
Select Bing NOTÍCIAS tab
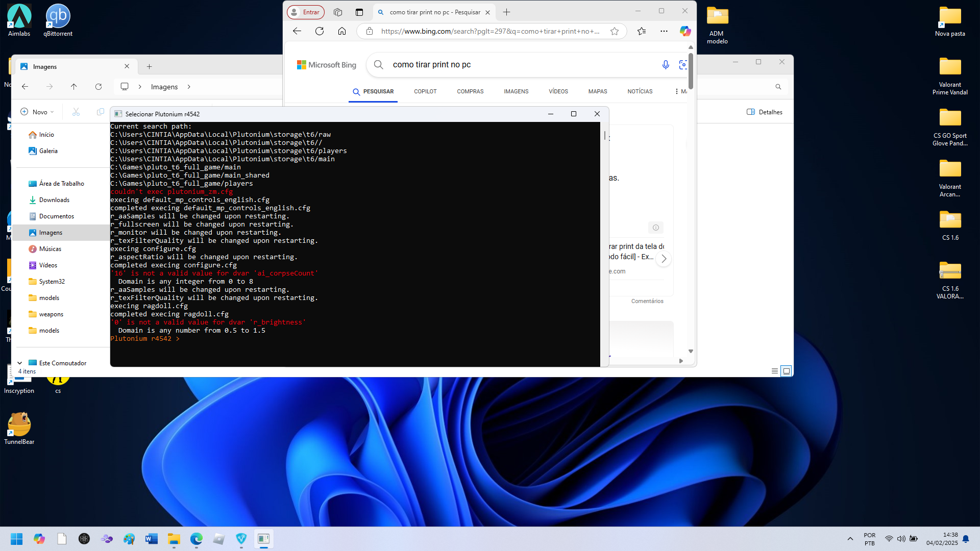click(x=640, y=92)
